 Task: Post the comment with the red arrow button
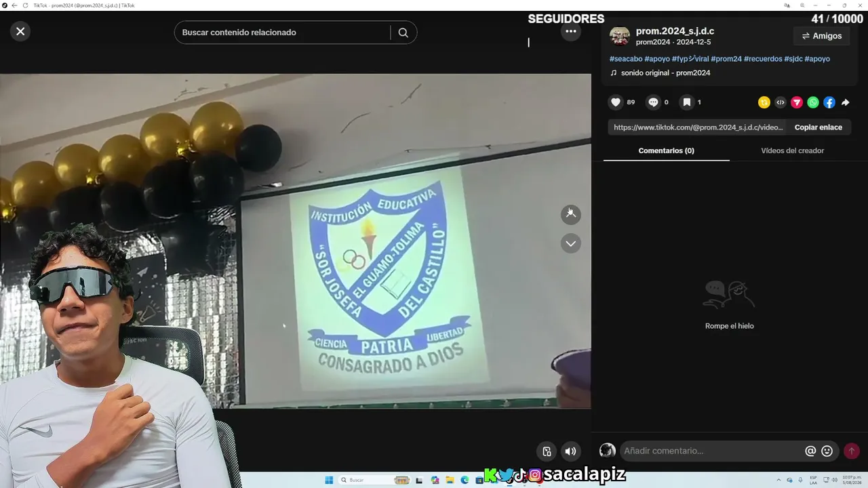[x=852, y=451]
